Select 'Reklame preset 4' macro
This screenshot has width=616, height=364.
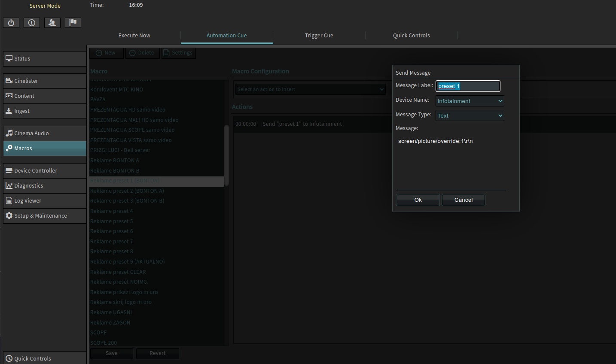tap(157, 211)
